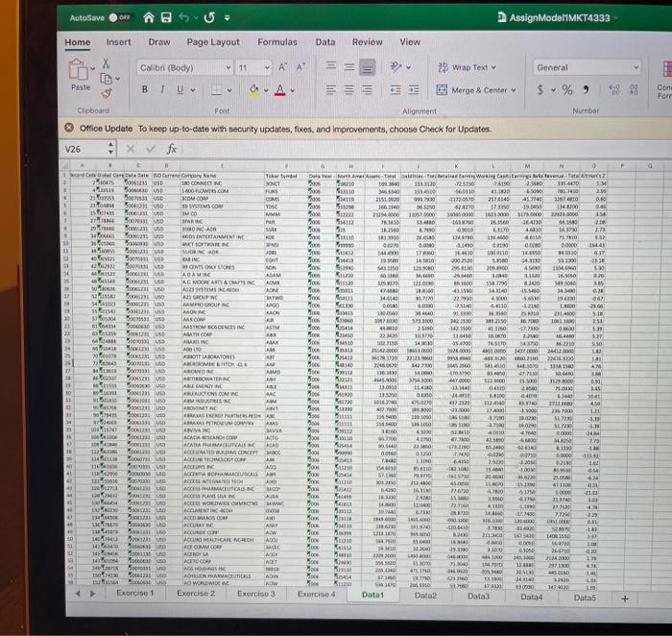
Task: Click the Home icon in title bar
Action: (148, 17)
